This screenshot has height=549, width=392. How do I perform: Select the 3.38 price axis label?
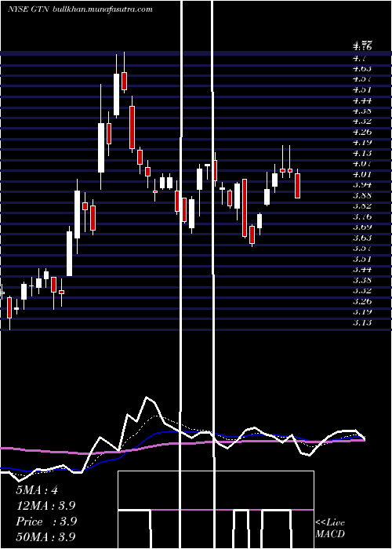362,280
